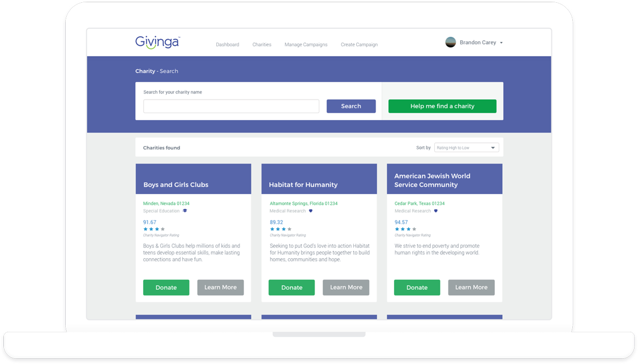Click the Minden, Nevada 01234 location

pyautogui.click(x=166, y=203)
